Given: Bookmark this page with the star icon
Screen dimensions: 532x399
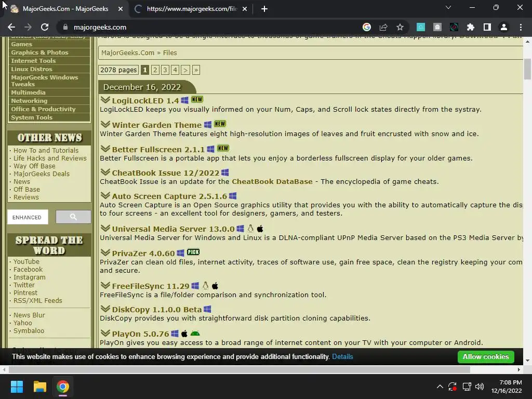Looking at the screenshot, I should (400, 27).
